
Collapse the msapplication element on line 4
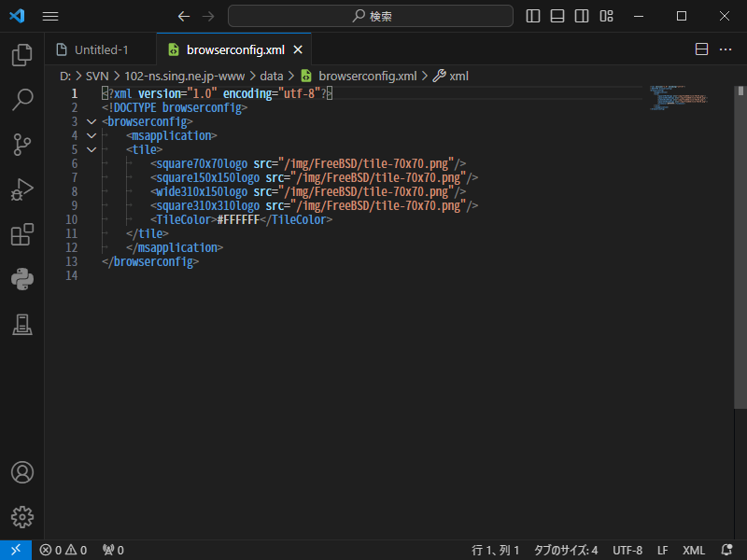coord(92,135)
